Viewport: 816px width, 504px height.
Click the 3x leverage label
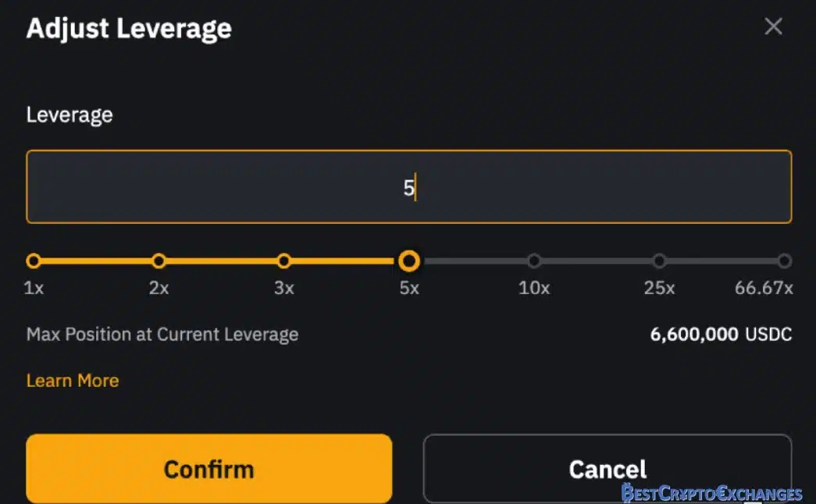284,288
